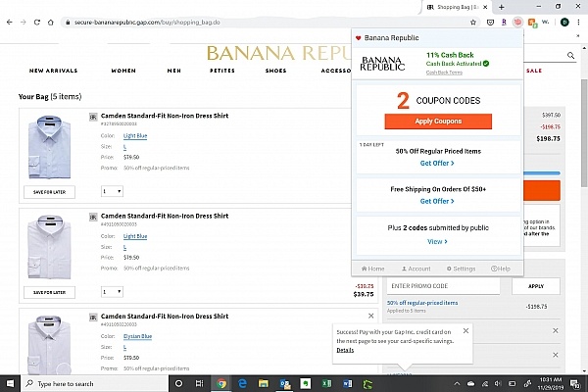Click the bookmark star icon in address bar
Viewport: 588px width, 392px height.
point(473,22)
